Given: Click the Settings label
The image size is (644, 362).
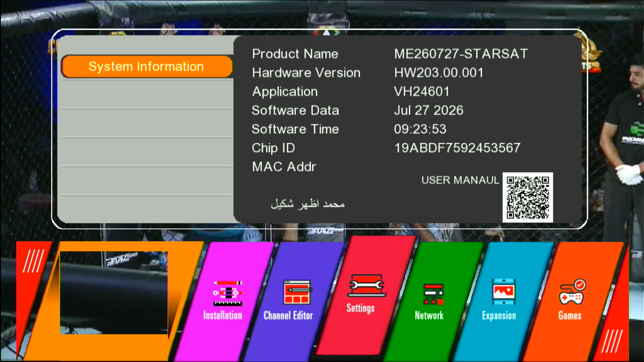Looking at the screenshot, I should [x=361, y=308].
